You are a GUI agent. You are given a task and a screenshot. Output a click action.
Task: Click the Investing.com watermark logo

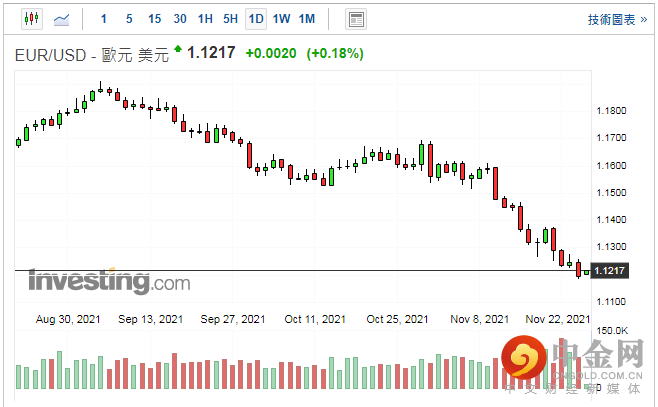point(108,282)
